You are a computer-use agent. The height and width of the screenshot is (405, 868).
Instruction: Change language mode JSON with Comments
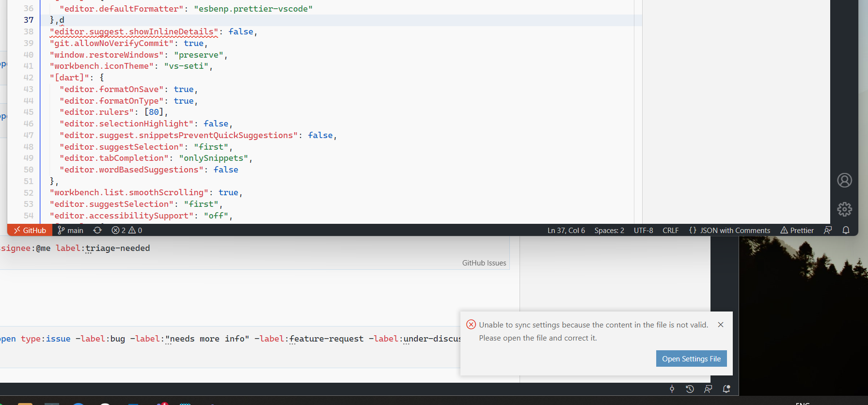729,230
